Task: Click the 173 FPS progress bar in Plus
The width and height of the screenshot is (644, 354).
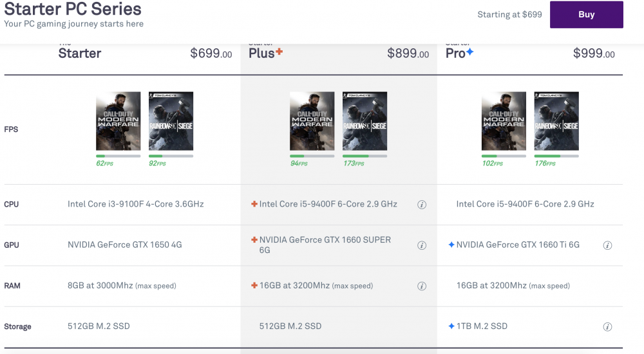Action: tap(365, 156)
